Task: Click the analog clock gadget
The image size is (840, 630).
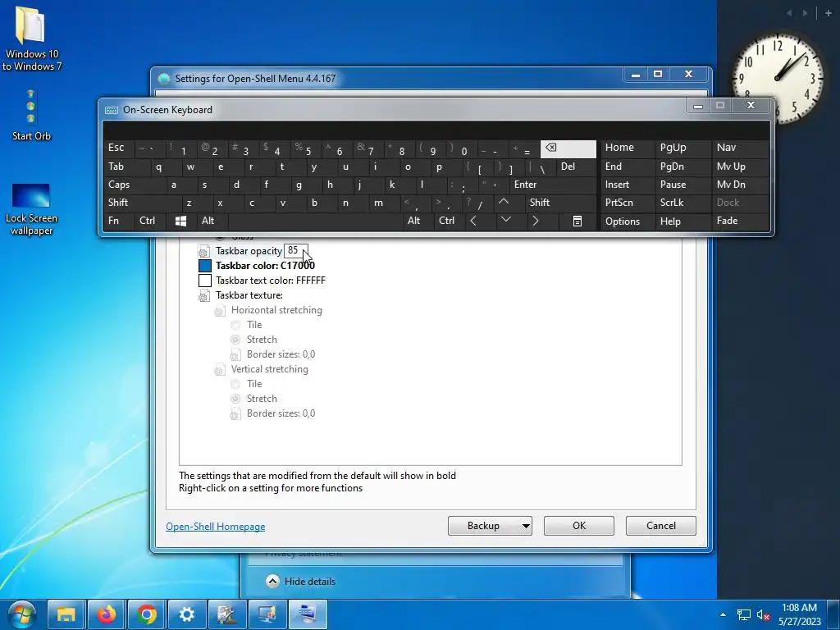Action: (777, 78)
